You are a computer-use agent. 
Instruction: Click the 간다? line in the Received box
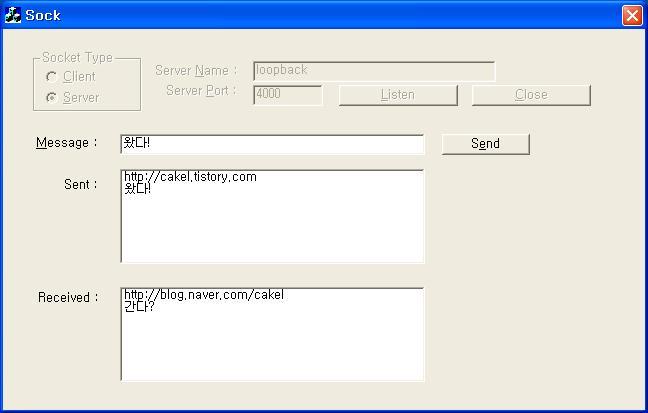click(139, 307)
